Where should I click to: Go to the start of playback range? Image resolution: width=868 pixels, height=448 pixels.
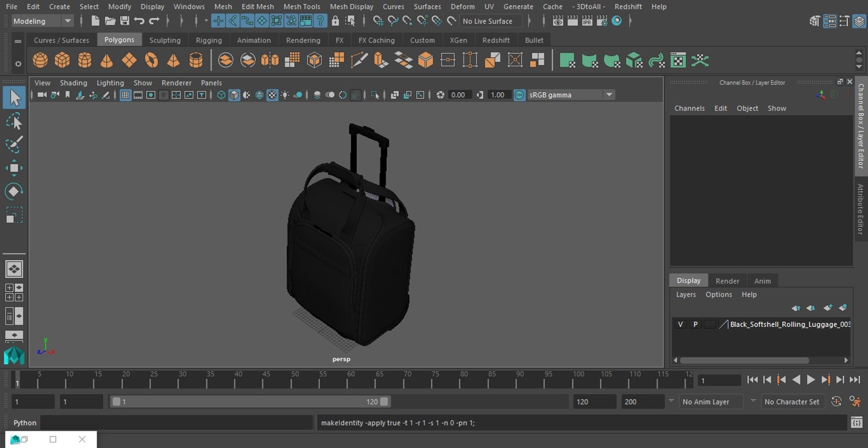click(x=752, y=380)
